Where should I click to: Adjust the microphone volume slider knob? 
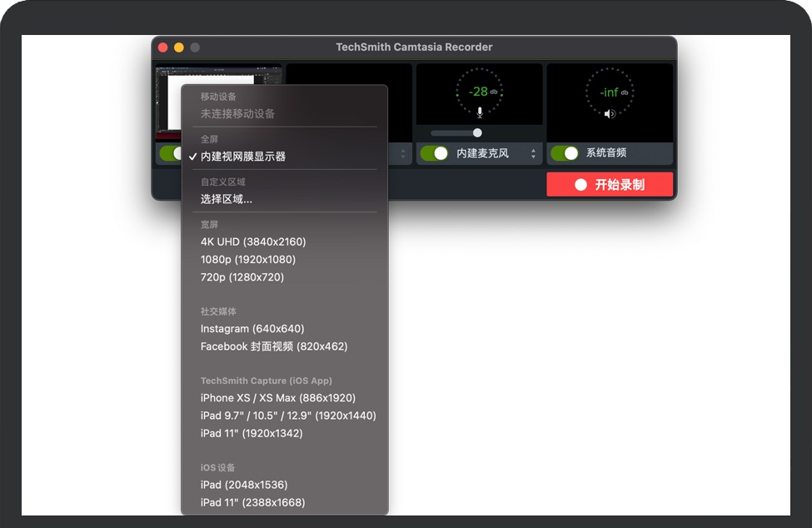point(477,133)
